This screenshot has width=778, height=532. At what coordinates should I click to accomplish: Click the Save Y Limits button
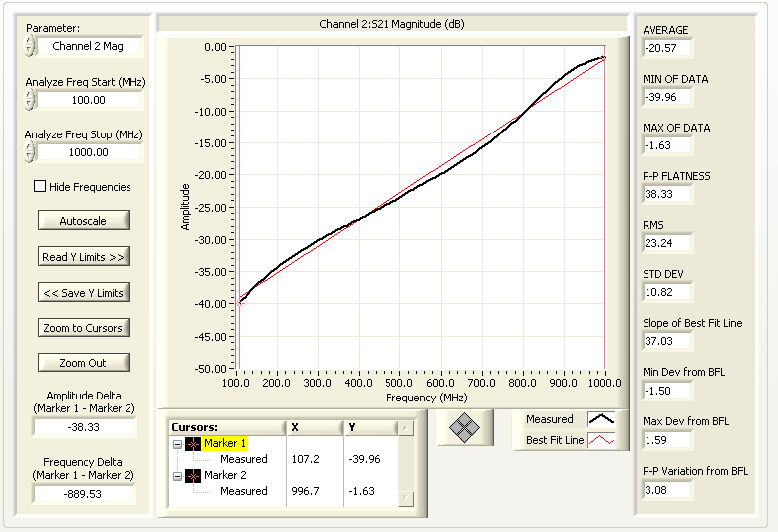coord(84,292)
